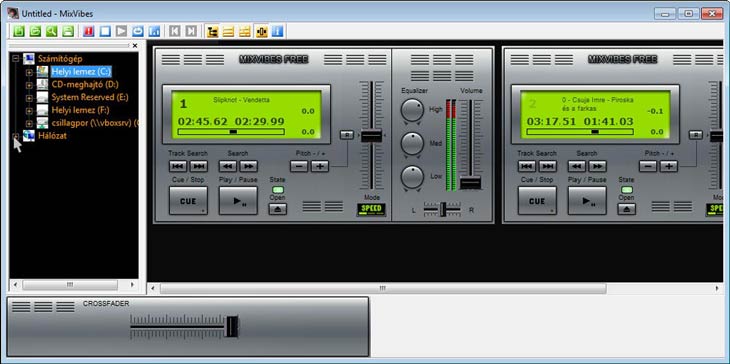Image resolution: width=730 pixels, height=364 pixels.
Task: Click the mixer Volume slider handle
Action: (470, 182)
